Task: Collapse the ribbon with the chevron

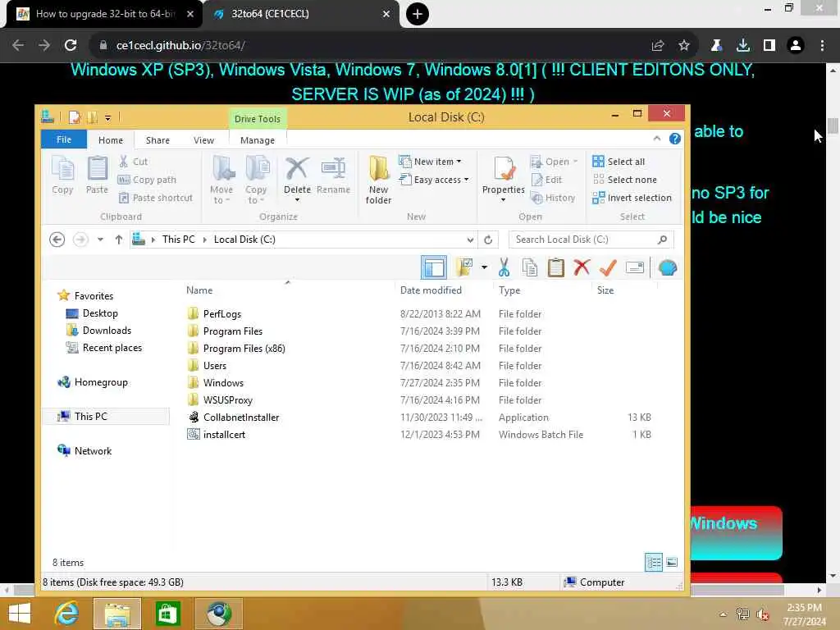Action: coord(657,139)
